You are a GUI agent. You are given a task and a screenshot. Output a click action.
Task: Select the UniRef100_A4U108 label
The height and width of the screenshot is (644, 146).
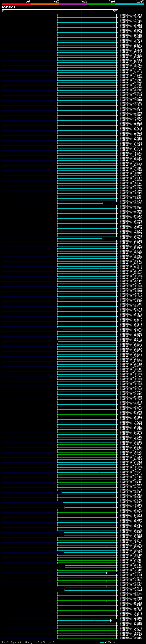131,580
